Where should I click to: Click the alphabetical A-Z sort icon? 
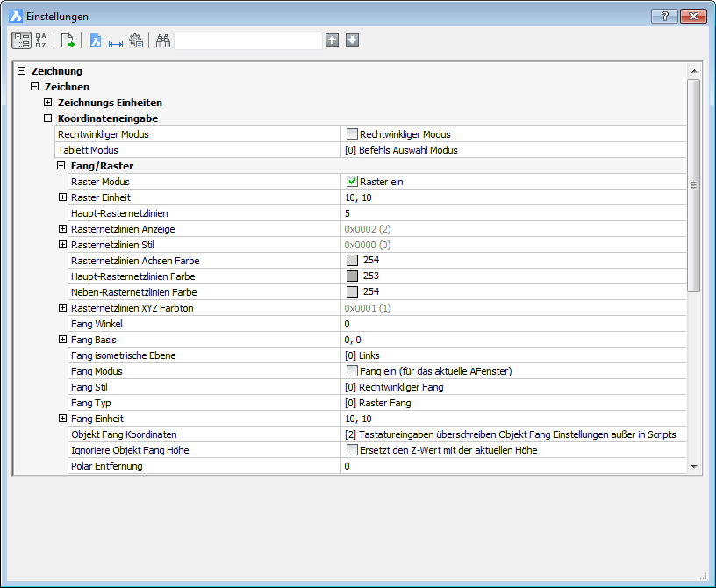click(x=41, y=40)
